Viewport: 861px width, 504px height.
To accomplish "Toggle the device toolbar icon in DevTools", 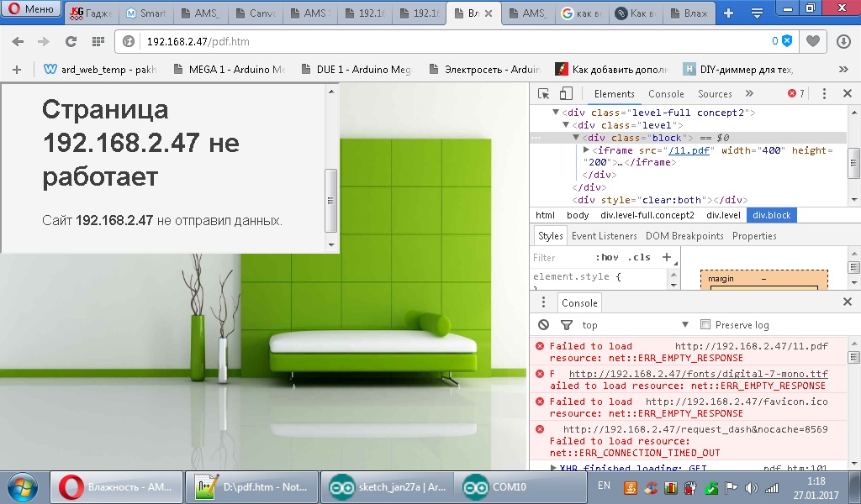I will 566,94.
